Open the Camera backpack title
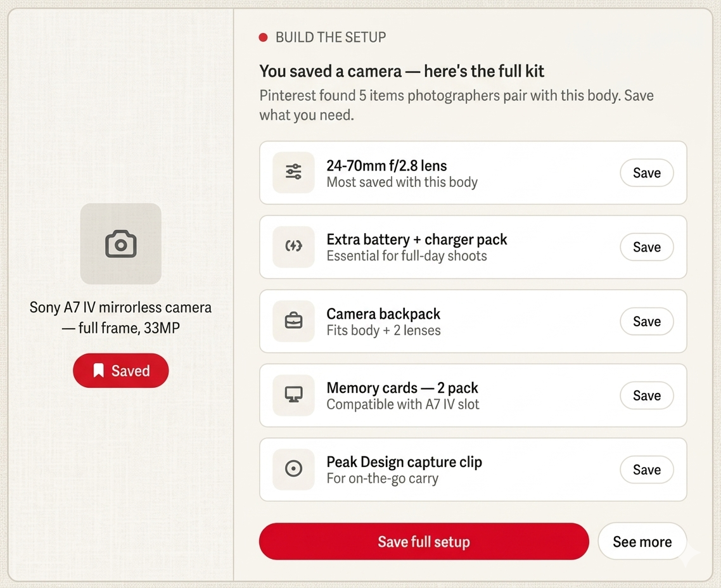Viewport: 721px width, 588px height. 383,314
